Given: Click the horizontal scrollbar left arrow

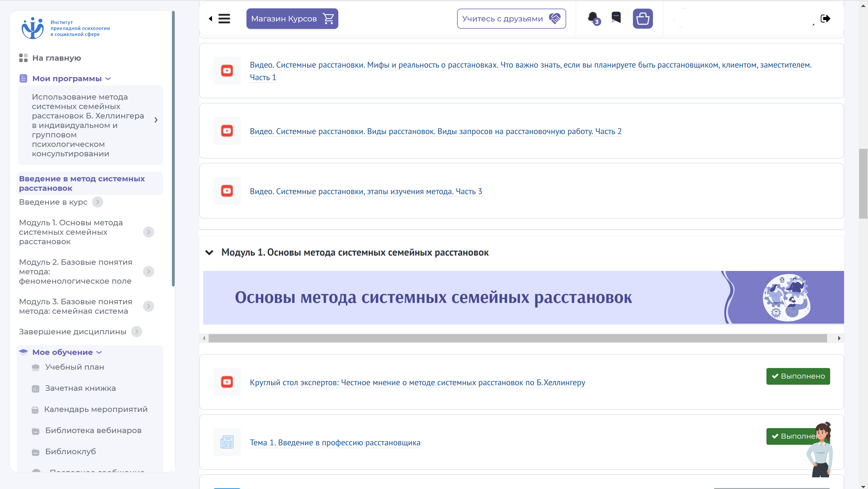Looking at the screenshot, I should (204, 338).
